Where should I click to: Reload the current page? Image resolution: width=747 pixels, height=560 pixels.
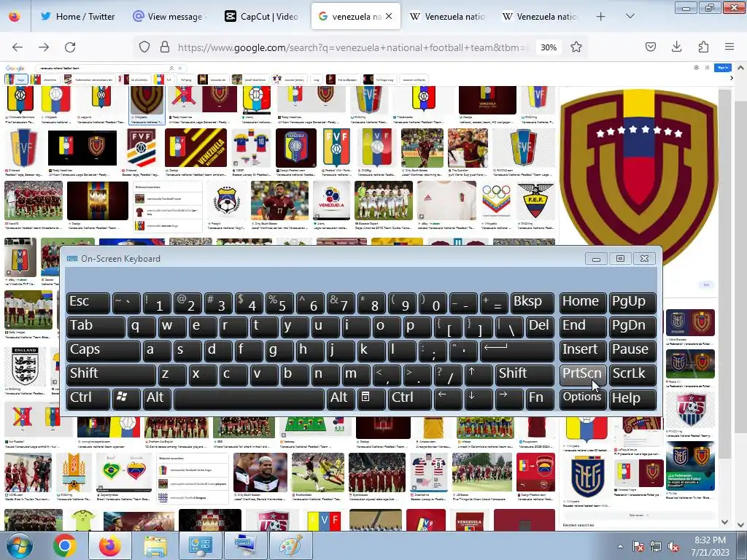70,47
